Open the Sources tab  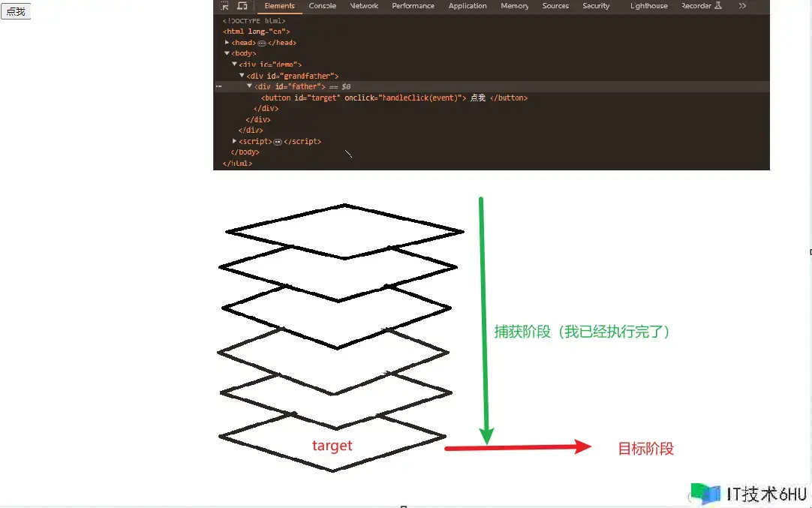point(555,6)
